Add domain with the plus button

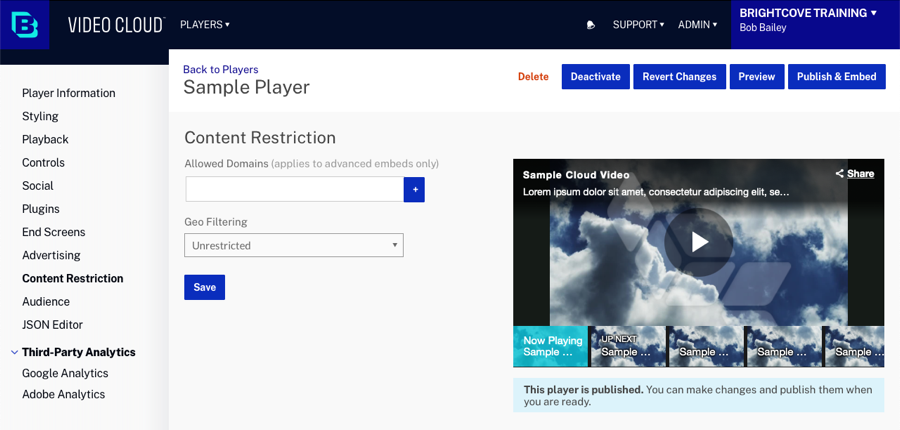(x=414, y=189)
